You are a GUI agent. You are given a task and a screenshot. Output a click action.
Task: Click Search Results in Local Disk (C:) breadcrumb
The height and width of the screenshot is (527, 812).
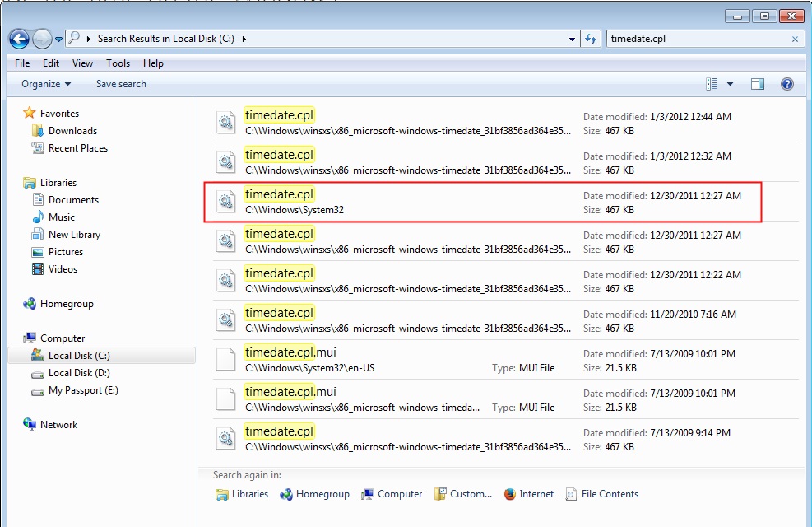pos(165,39)
